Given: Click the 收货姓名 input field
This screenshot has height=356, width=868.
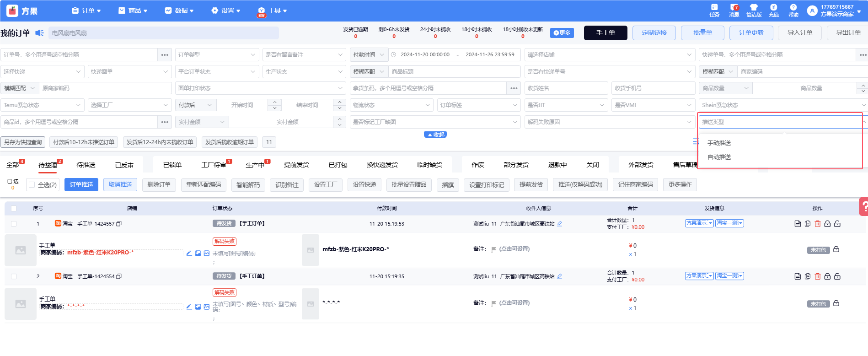Looking at the screenshot, I should (x=565, y=88).
